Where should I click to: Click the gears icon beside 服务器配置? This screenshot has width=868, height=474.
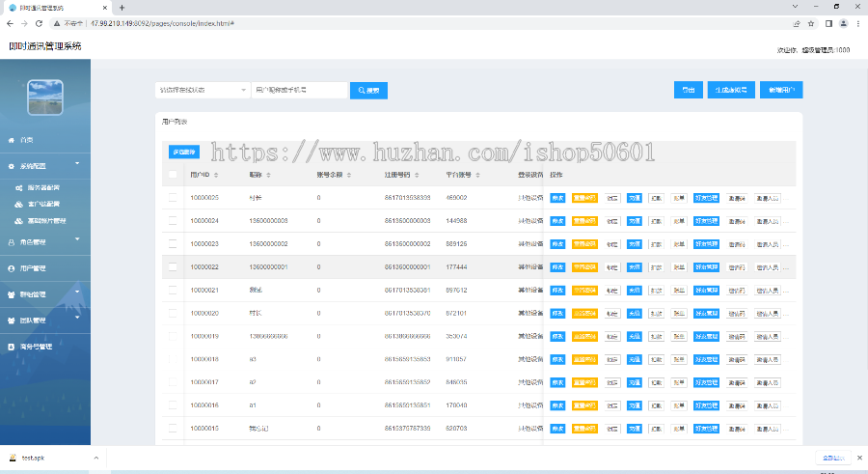[x=19, y=188]
